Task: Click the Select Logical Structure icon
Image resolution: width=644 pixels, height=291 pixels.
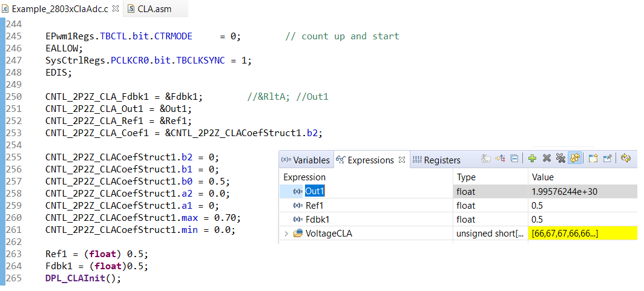Action: pyautogui.click(x=501, y=159)
